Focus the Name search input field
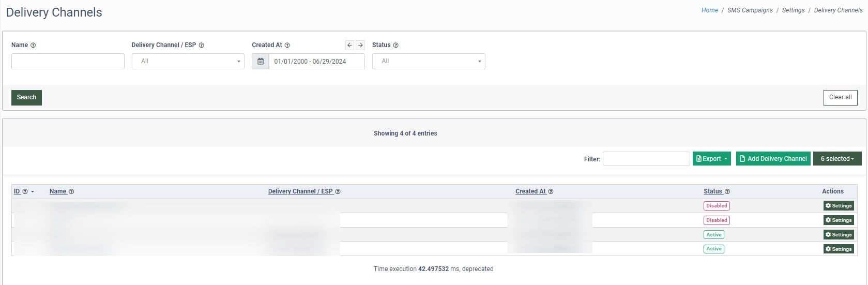 click(68, 62)
